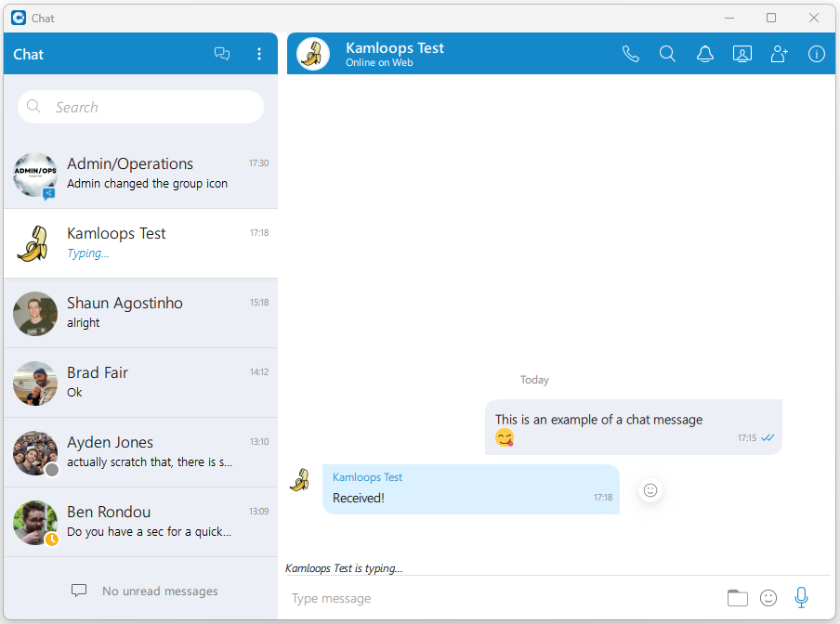Image resolution: width=840 pixels, height=624 pixels.
Task: Open the three-dot menu in Chat panel
Action: [259, 54]
